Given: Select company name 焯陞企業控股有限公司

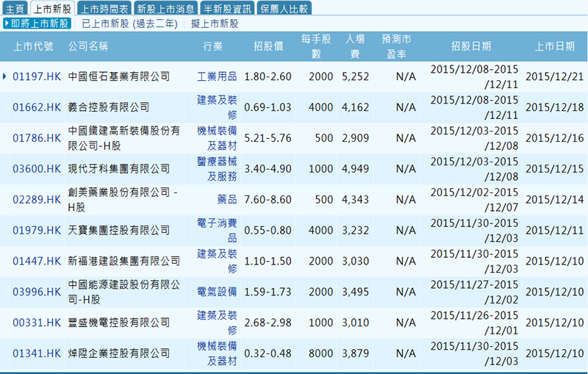Looking at the screenshot, I should 119,353.
